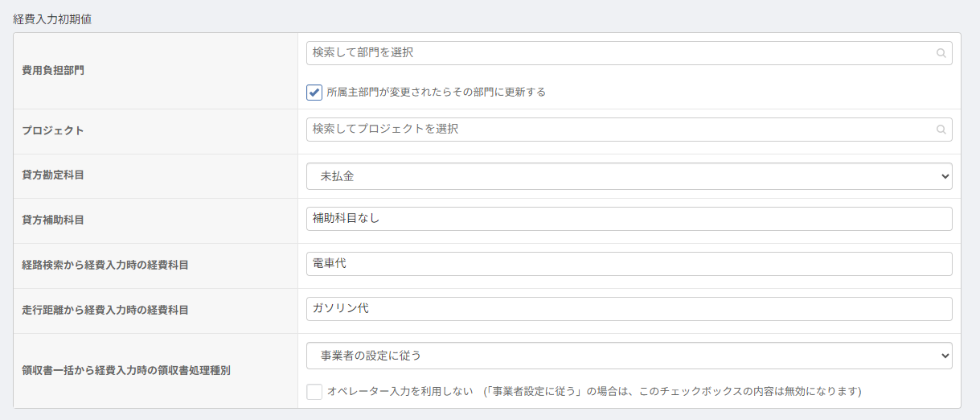
Task: Click the 経費入力初期値 section heading
Action: tap(52, 19)
